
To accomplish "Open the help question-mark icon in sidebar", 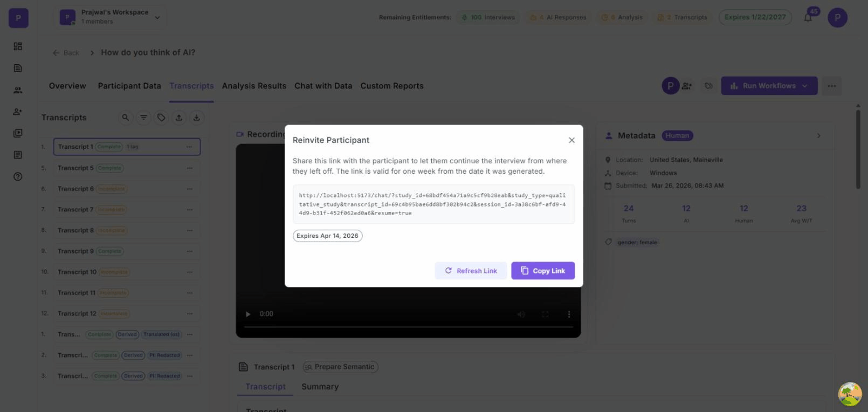I will [18, 176].
